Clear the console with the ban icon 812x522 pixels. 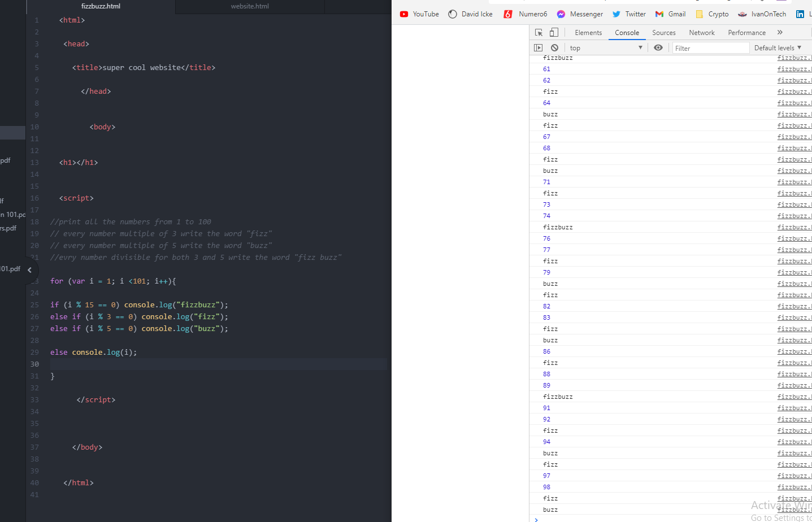pyautogui.click(x=554, y=48)
